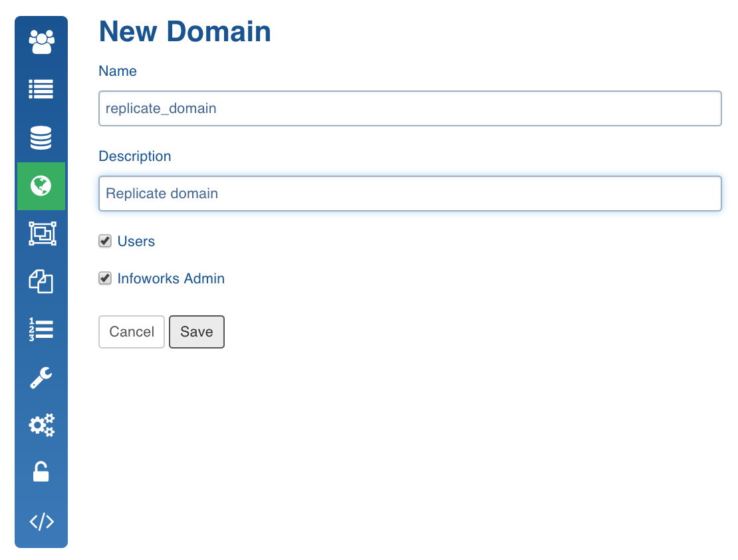738x560 pixels.
Task: Click the Save button
Action: point(197,332)
